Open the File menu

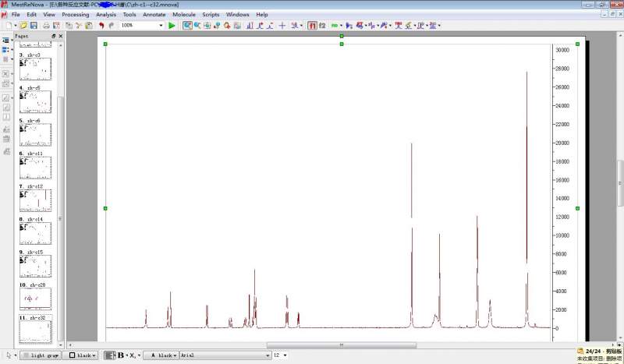click(x=16, y=14)
